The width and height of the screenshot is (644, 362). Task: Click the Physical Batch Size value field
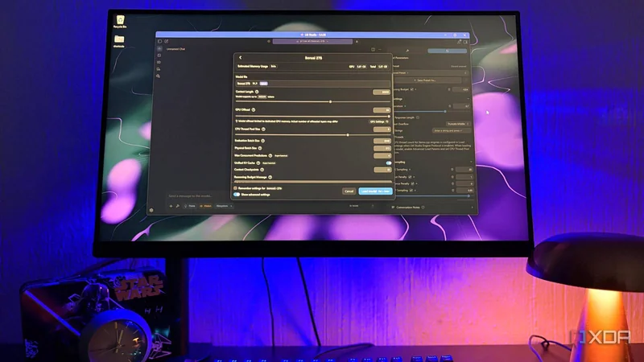click(382, 148)
